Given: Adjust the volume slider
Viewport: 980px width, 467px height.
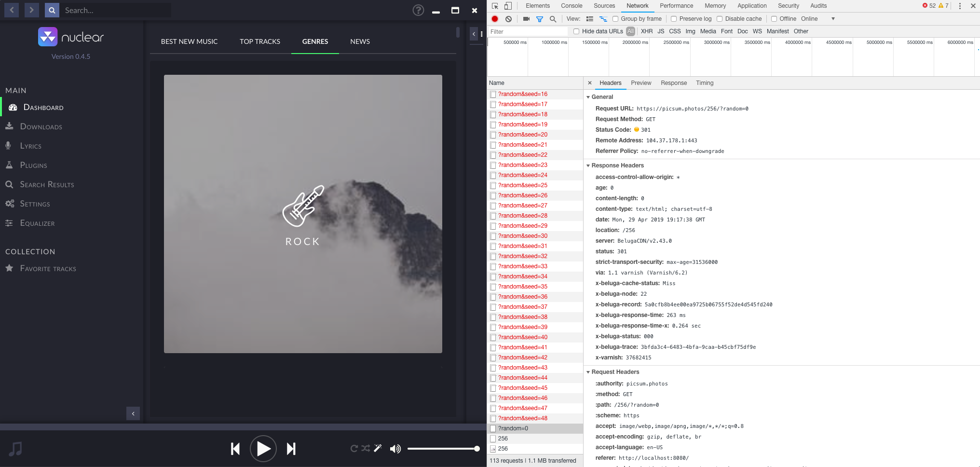Looking at the screenshot, I should [444, 449].
